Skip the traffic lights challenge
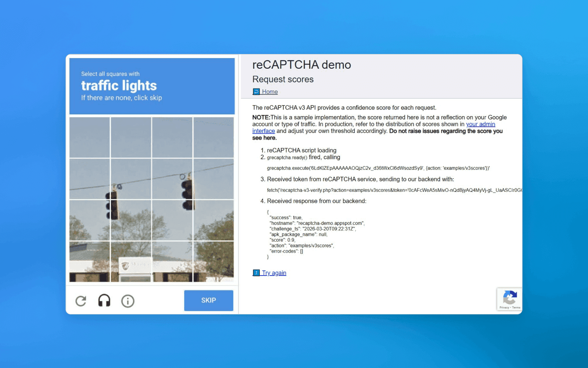 coord(209,301)
